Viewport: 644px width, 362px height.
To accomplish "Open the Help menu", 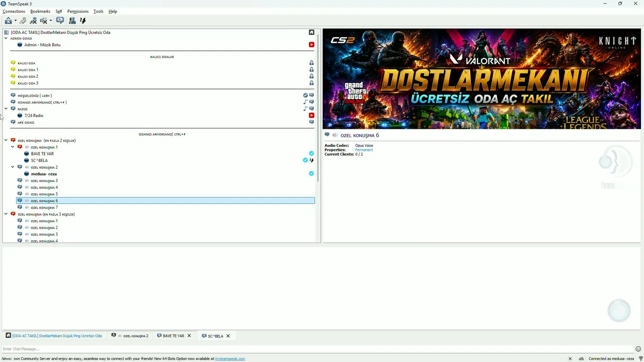I will coord(113,11).
